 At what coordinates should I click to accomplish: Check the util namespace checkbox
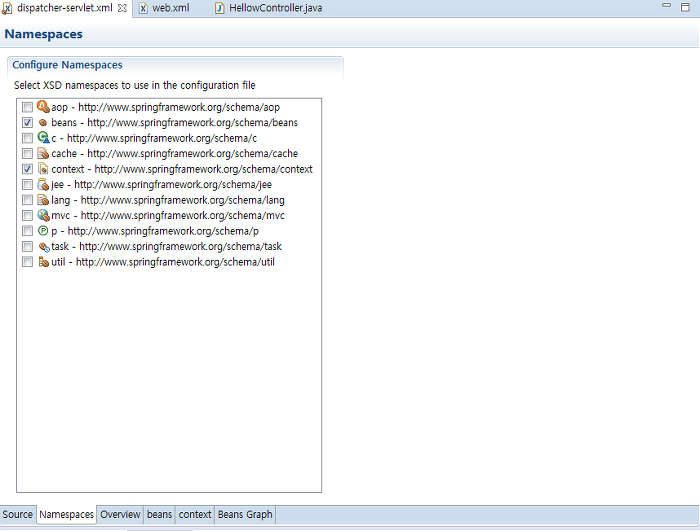[x=28, y=262]
